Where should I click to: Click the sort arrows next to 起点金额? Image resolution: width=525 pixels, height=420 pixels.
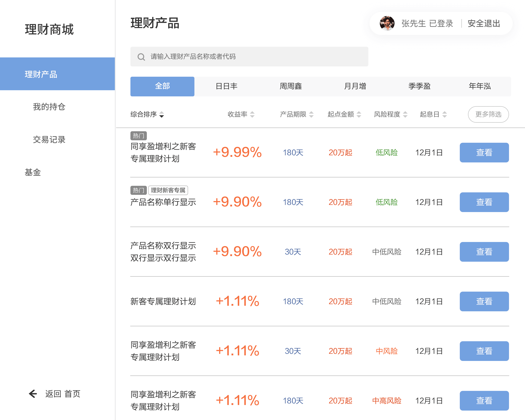coord(359,114)
